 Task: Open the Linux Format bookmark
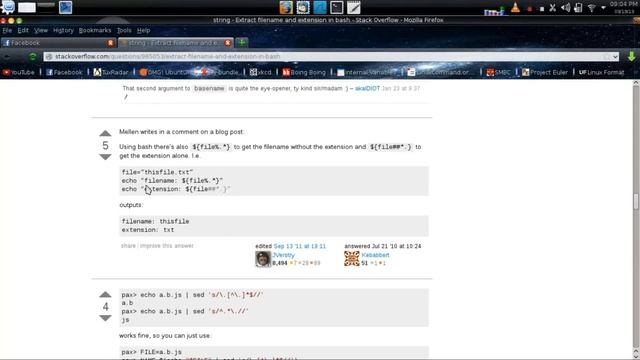[602, 72]
